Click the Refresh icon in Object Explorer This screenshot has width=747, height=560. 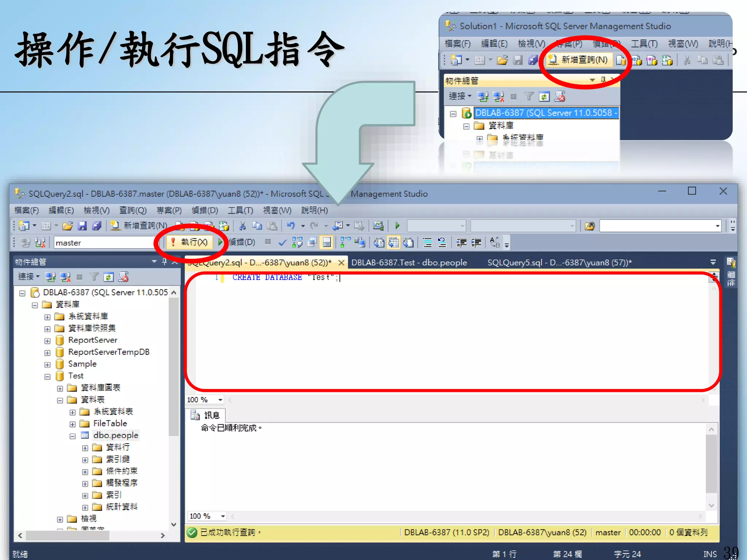point(108,277)
